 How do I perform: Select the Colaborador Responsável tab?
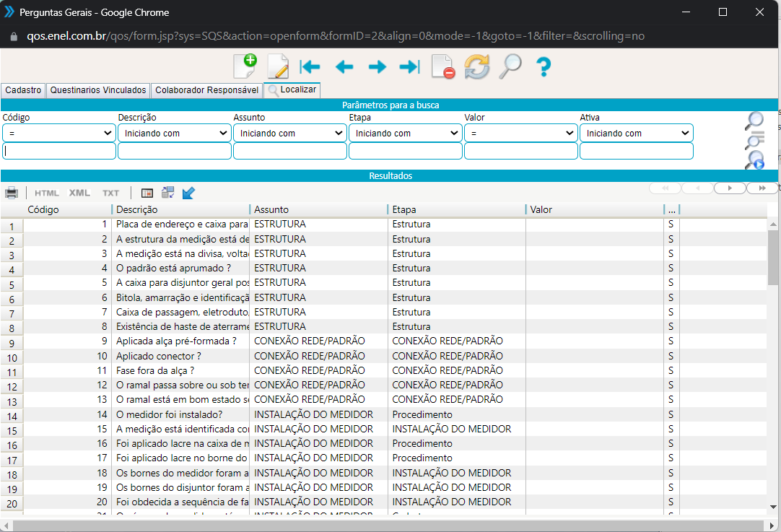click(x=206, y=90)
